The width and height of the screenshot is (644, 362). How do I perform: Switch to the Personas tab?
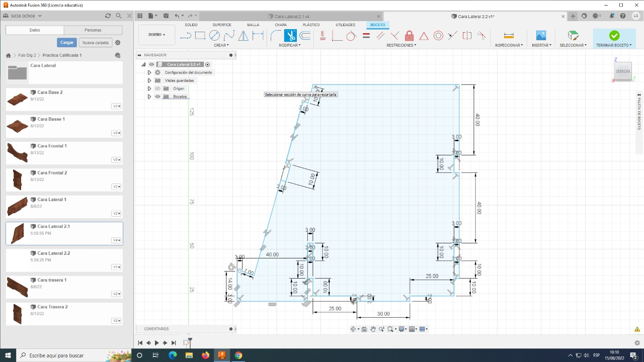click(x=93, y=30)
